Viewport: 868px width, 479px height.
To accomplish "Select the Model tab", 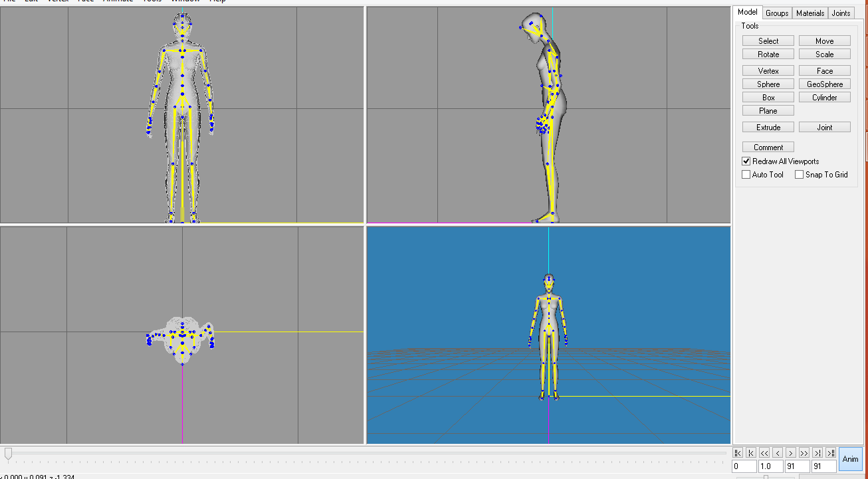I will (748, 12).
